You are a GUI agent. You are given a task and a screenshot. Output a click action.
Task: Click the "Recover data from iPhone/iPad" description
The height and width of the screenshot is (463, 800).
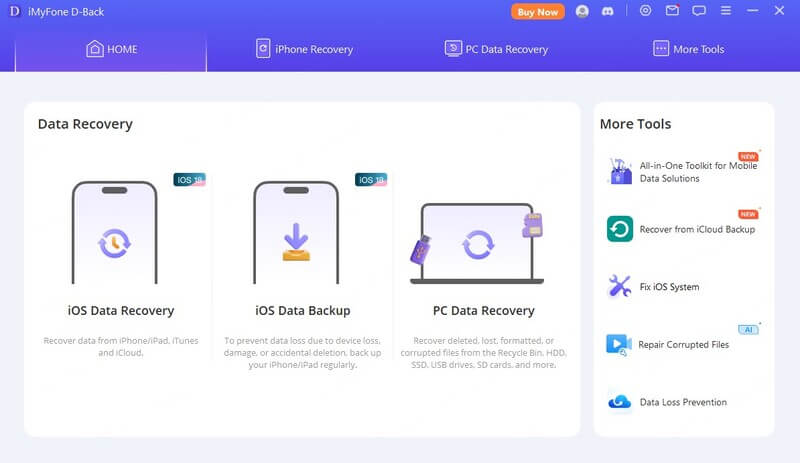click(x=121, y=347)
